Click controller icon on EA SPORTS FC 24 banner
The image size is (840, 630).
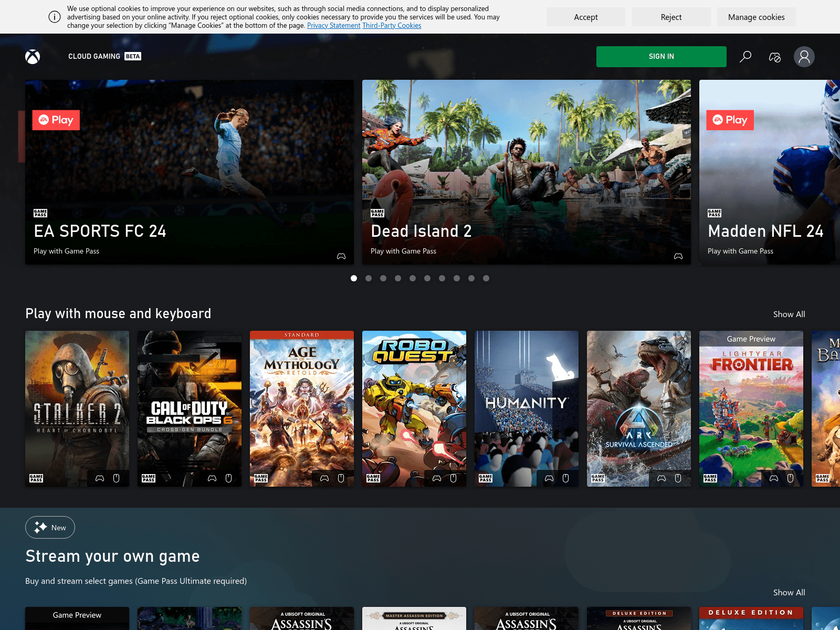[341, 256]
